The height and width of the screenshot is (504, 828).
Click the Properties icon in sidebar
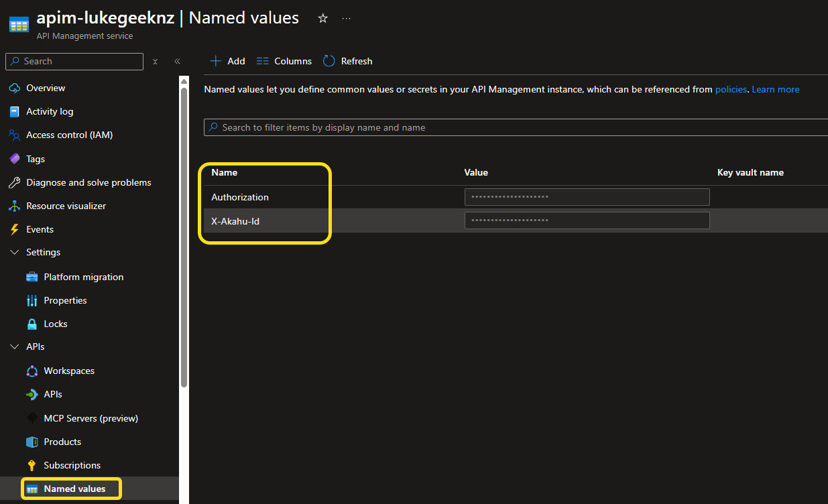point(32,300)
